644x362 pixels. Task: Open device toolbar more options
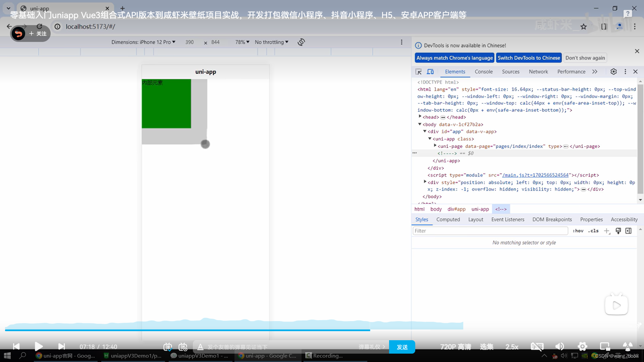pos(401,42)
